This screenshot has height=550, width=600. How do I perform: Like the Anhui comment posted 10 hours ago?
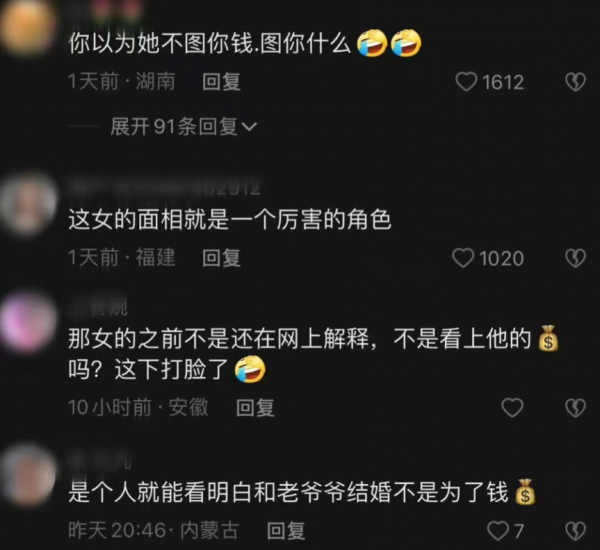(512, 408)
